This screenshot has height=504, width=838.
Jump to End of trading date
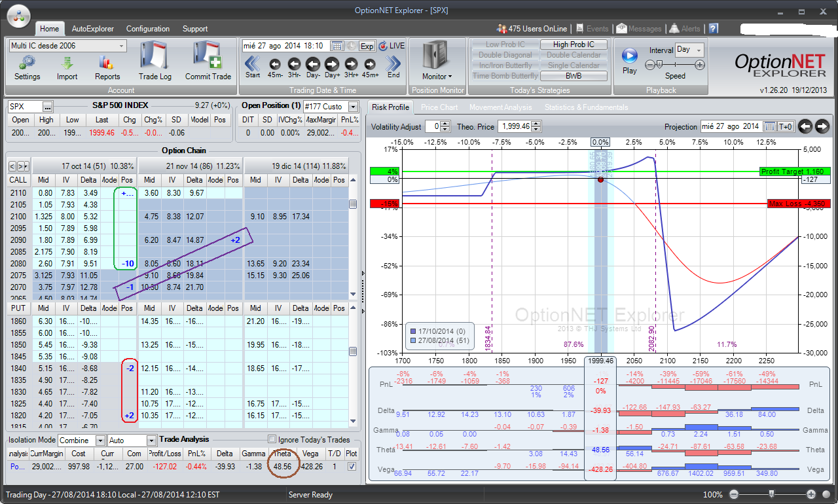coord(393,64)
